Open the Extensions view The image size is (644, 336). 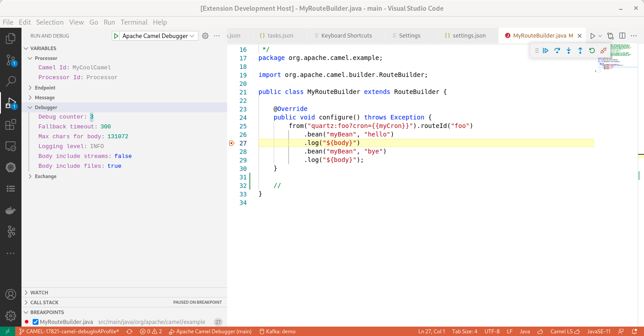pyautogui.click(x=10, y=124)
